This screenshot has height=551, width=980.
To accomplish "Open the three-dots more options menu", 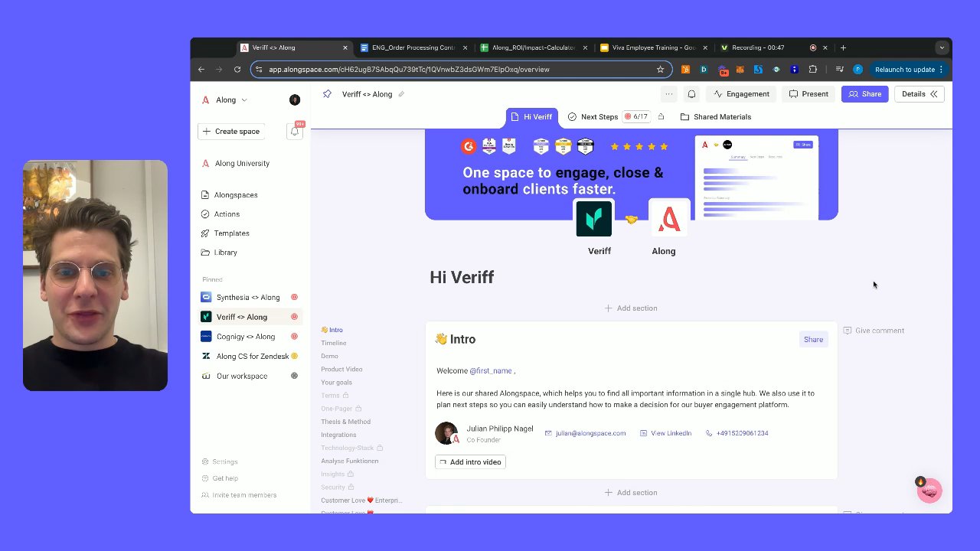I will (x=668, y=94).
